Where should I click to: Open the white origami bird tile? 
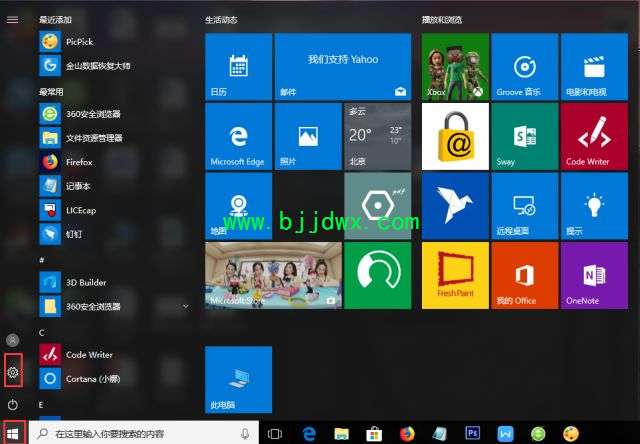pos(455,206)
